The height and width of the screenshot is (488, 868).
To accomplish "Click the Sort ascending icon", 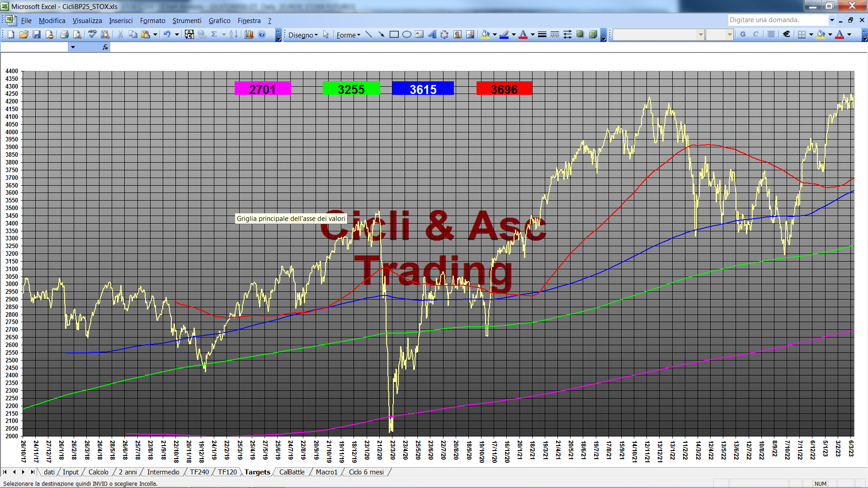I will (x=233, y=34).
